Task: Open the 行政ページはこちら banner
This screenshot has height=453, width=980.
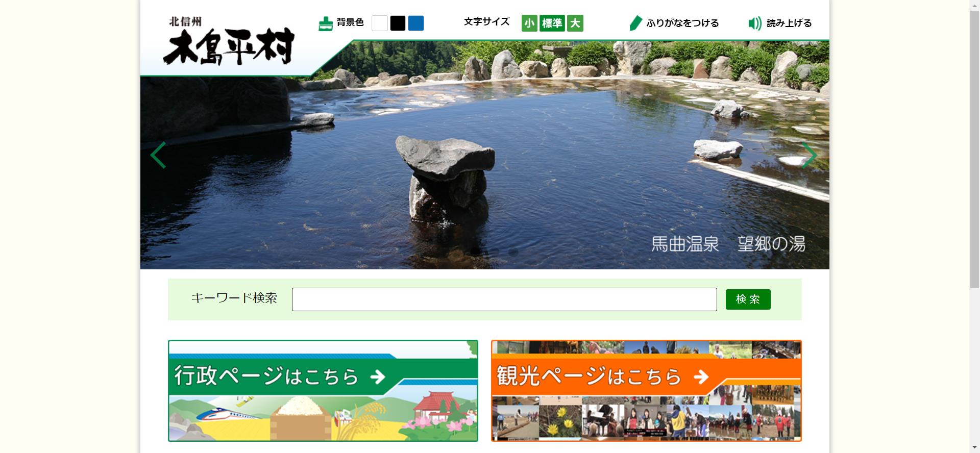Action: 323,391
